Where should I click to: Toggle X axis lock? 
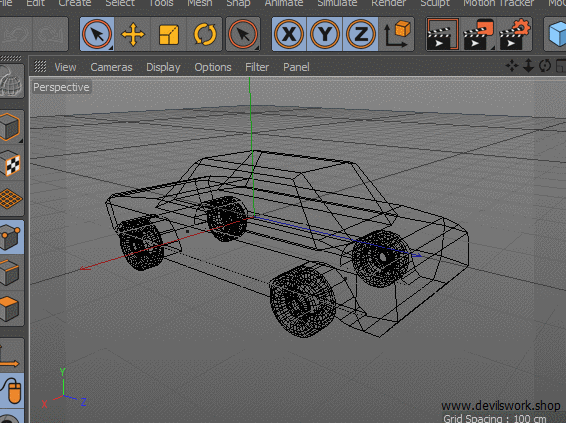(x=289, y=34)
